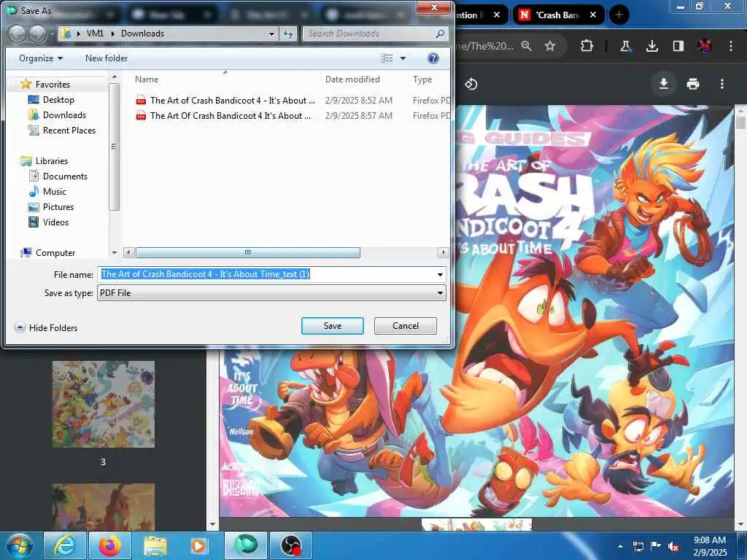Click into the File name text field

click(x=266, y=274)
